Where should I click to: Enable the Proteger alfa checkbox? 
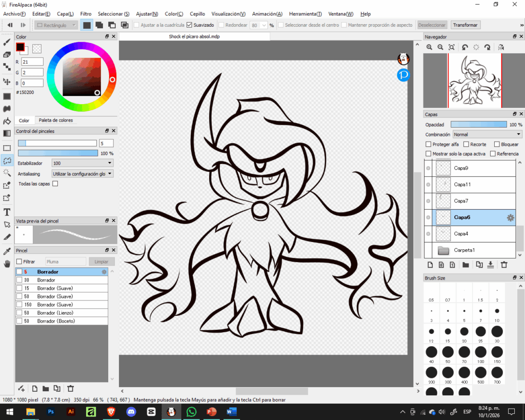coord(430,144)
